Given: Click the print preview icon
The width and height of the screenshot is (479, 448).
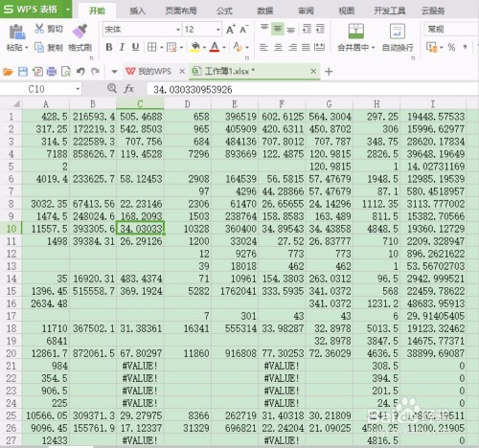Looking at the screenshot, I should click(x=66, y=72).
